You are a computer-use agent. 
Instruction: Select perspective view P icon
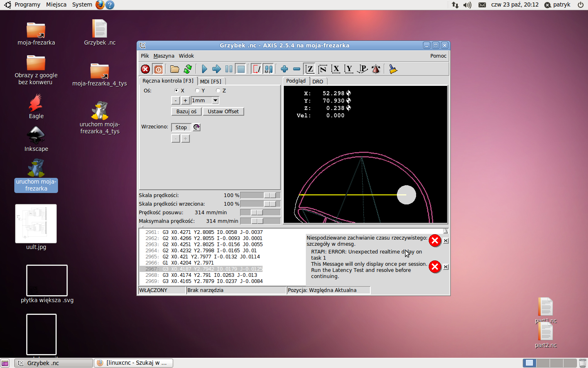[x=362, y=69]
